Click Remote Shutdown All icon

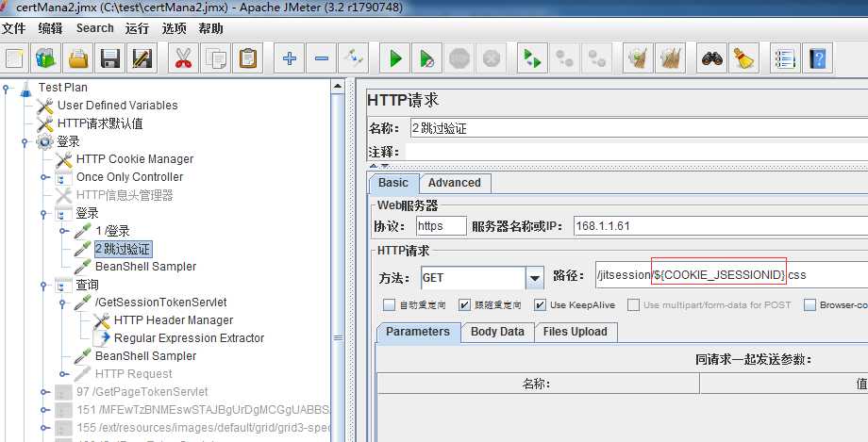(596, 58)
